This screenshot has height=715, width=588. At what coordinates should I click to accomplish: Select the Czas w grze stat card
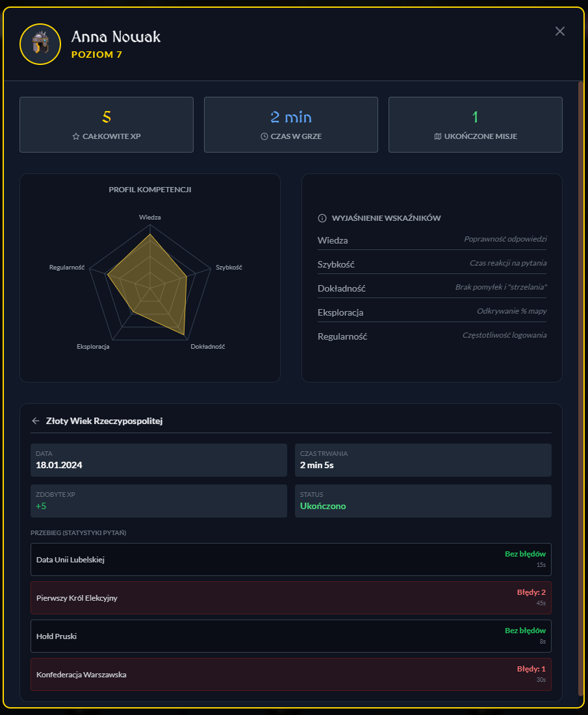click(291, 125)
